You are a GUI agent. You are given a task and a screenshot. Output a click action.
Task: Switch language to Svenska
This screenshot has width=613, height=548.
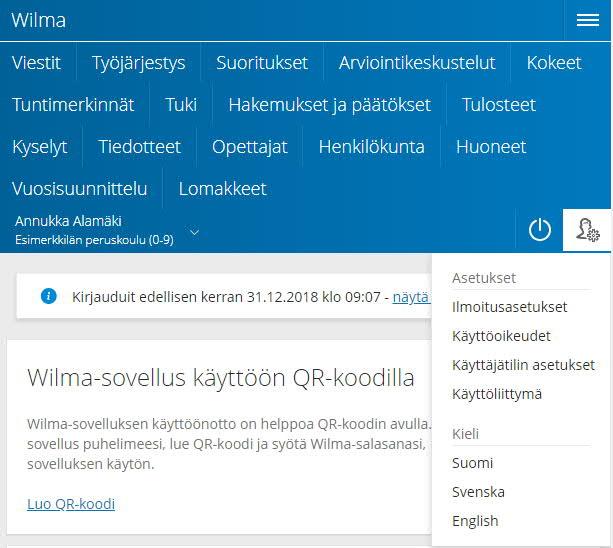coord(478,492)
